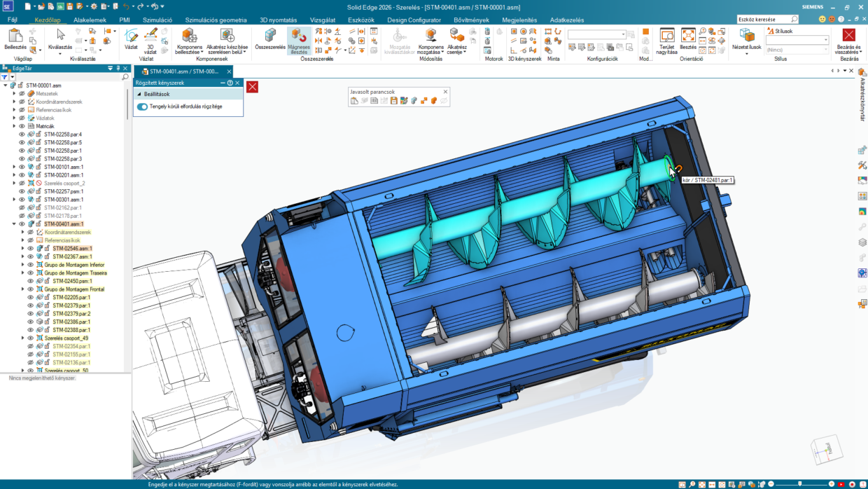This screenshot has height=489, width=868.
Task: Click the red X cancel button in the viewport
Action: [x=252, y=86]
